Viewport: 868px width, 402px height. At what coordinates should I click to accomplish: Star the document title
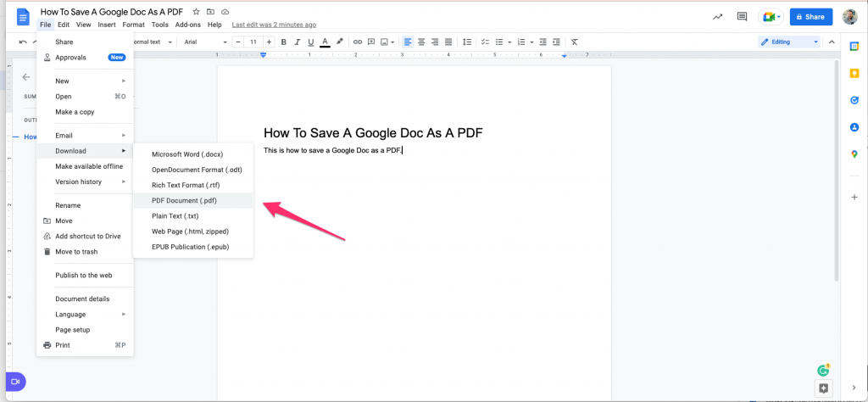coord(196,12)
